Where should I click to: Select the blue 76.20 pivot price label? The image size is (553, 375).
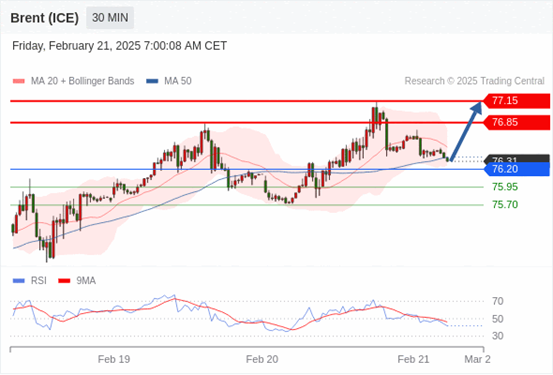pos(516,169)
